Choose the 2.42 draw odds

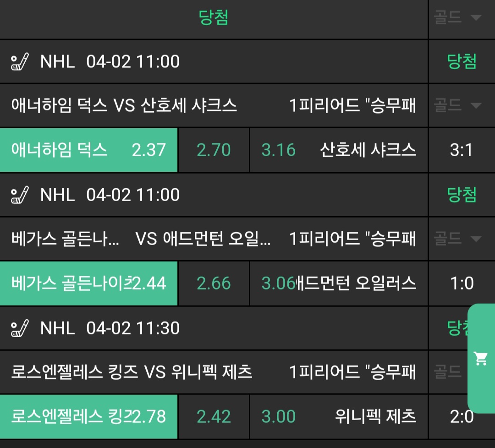[x=214, y=417]
